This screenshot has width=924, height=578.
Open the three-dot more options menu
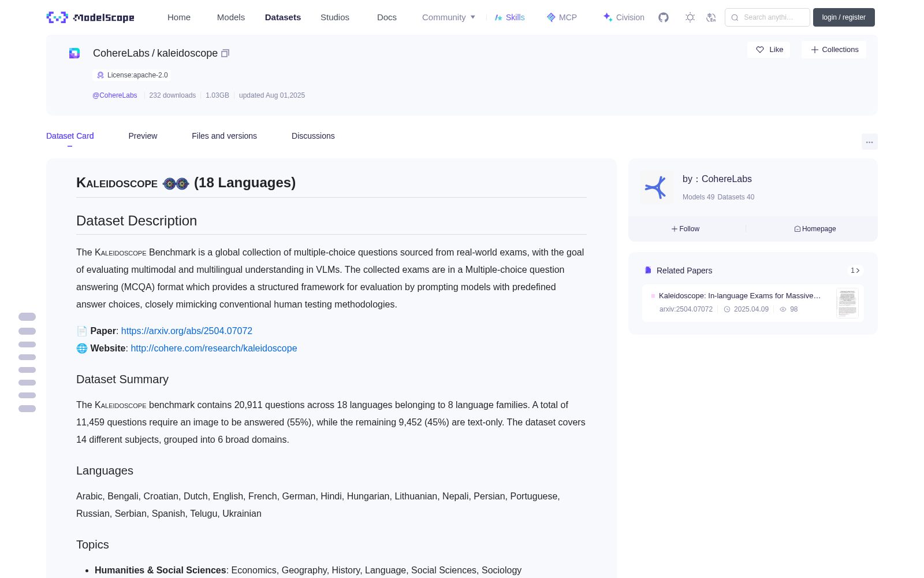pyautogui.click(x=870, y=142)
